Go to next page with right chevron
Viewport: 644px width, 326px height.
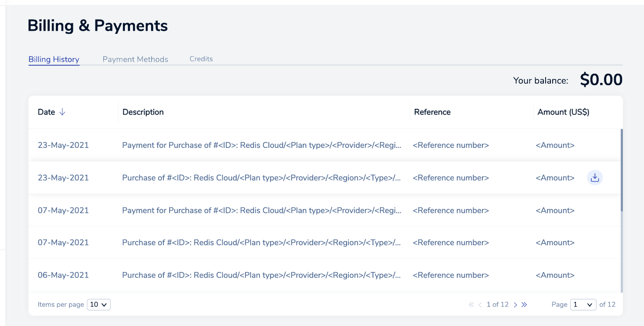[x=515, y=305]
